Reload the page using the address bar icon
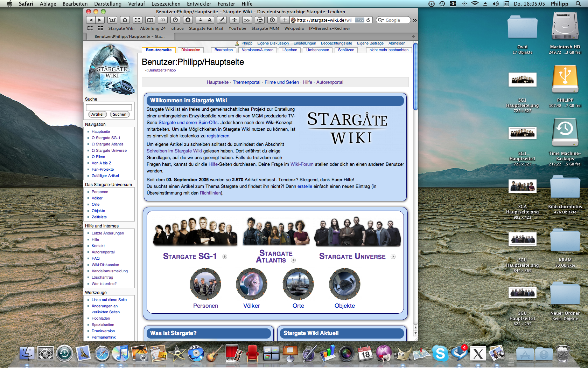 tap(368, 20)
